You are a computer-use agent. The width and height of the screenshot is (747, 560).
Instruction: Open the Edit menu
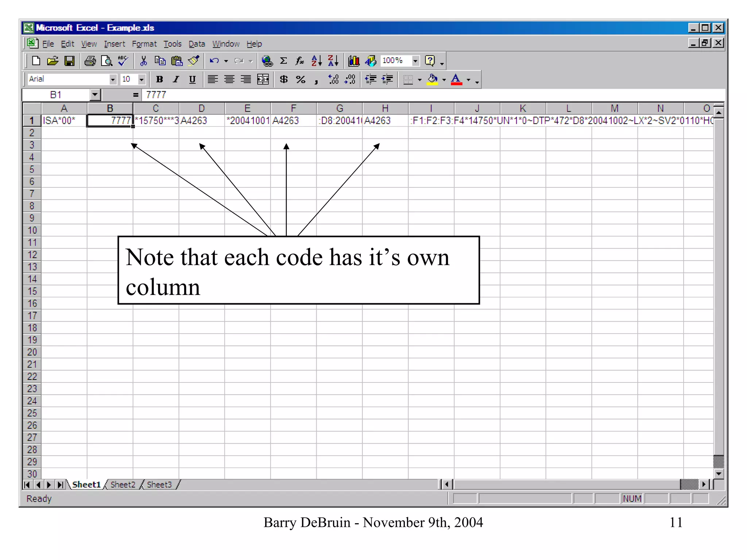(67, 44)
